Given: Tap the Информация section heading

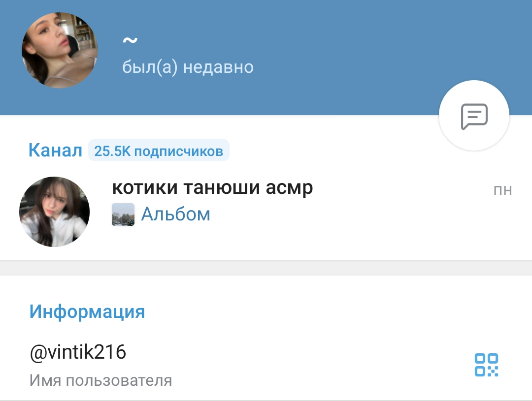Looking at the screenshot, I should pyautogui.click(x=87, y=311).
